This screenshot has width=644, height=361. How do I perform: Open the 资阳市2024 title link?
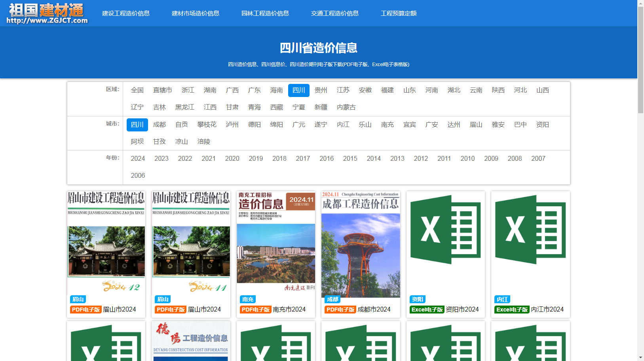(462, 310)
